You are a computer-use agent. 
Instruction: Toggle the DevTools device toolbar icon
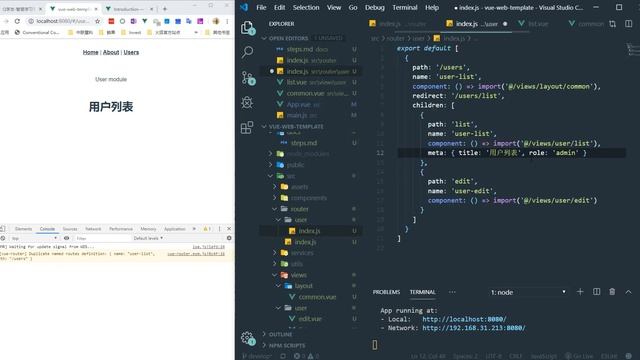[x=3, y=229]
